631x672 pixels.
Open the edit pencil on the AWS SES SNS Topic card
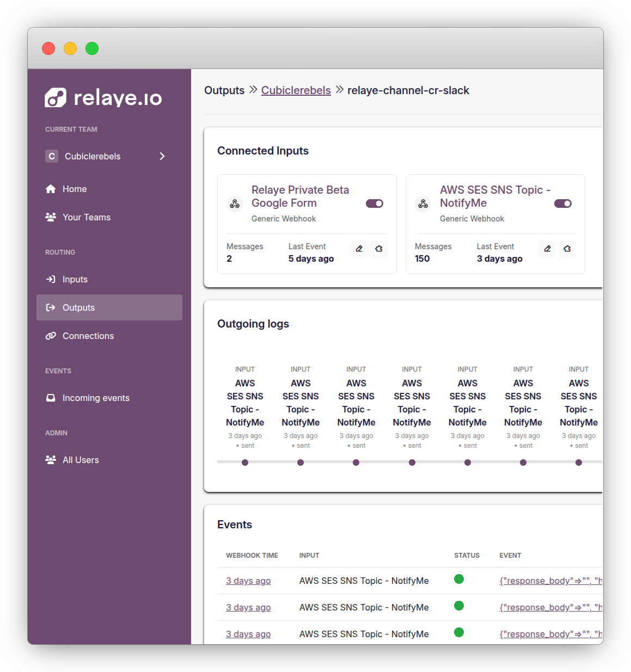click(547, 249)
